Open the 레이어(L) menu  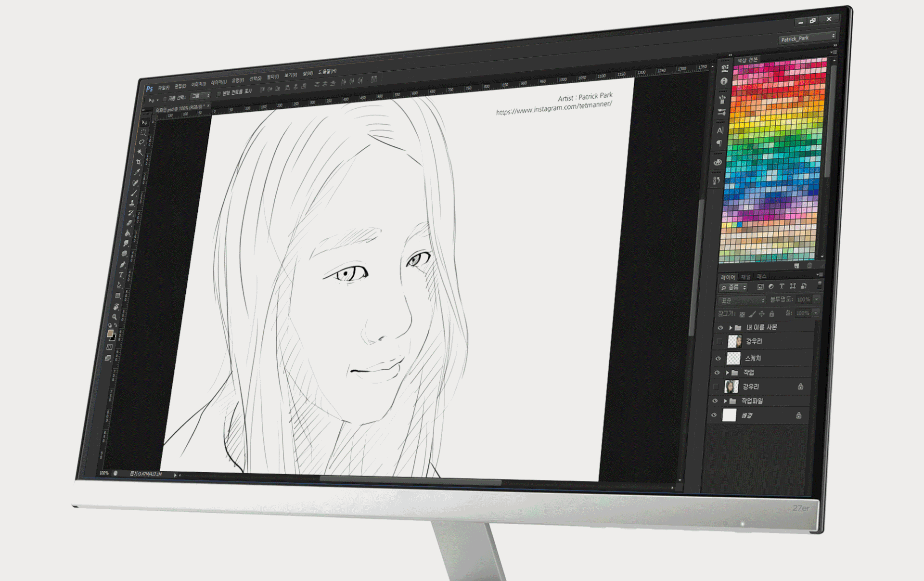(218, 82)
